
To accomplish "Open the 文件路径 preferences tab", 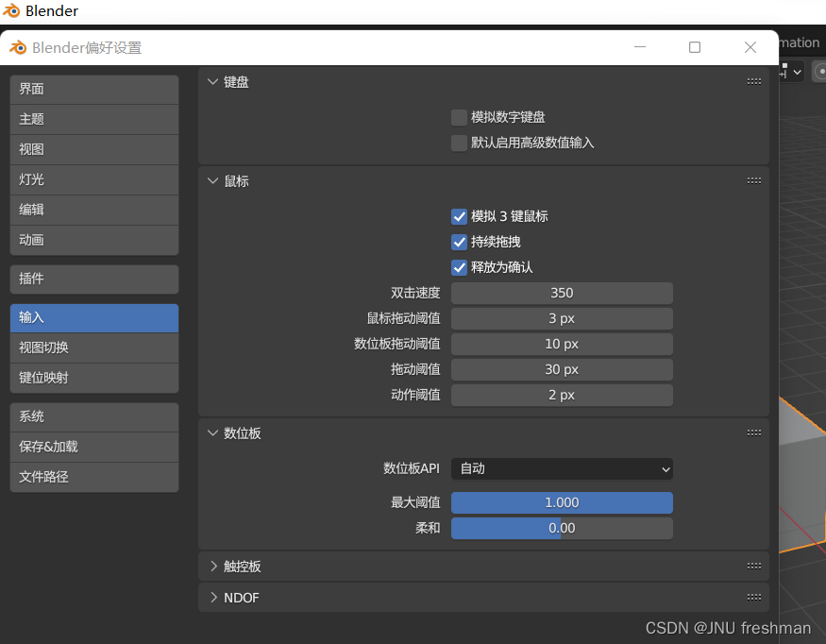I will tap(94, 478).
